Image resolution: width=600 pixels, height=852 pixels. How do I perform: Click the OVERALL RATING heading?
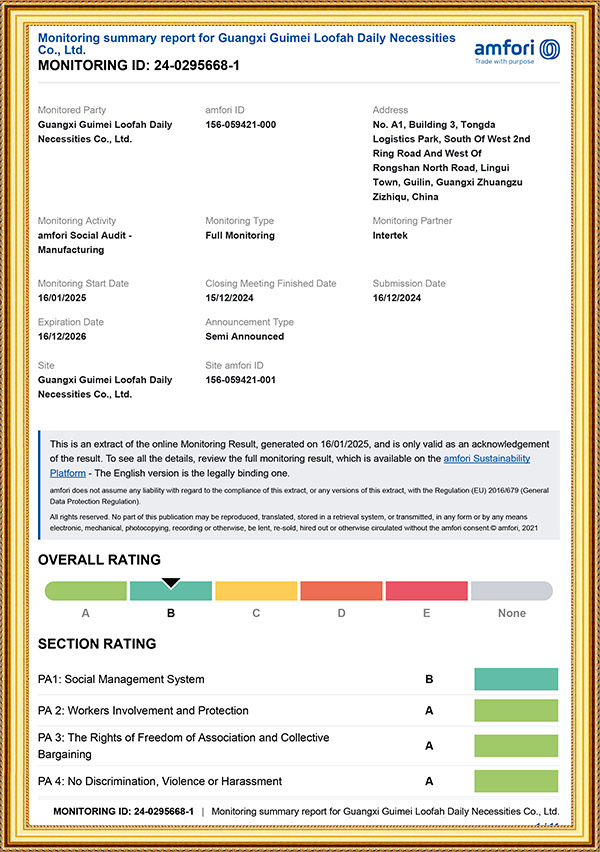(99, 560)
